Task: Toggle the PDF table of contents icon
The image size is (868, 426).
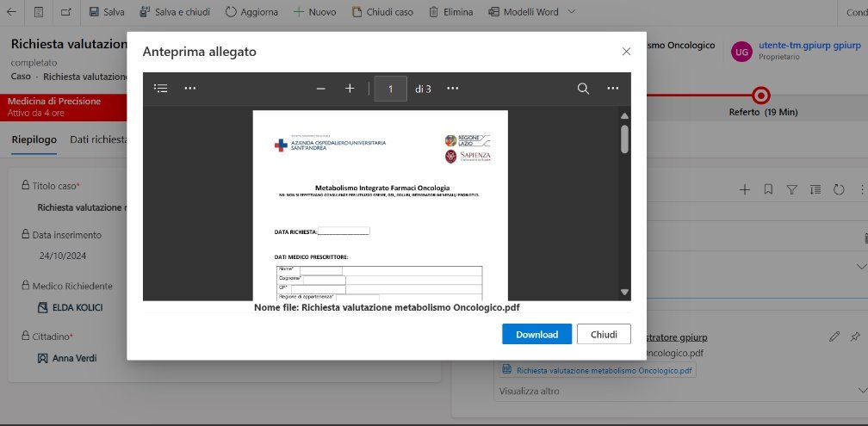Action: point(160,89)
